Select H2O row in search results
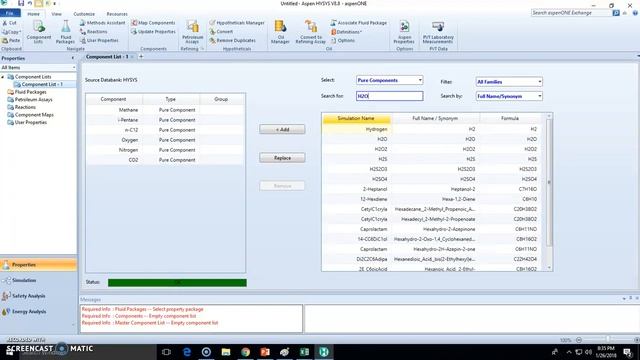Screen dimensions: 640x360 pyautogui.click(x=432, y=139)
